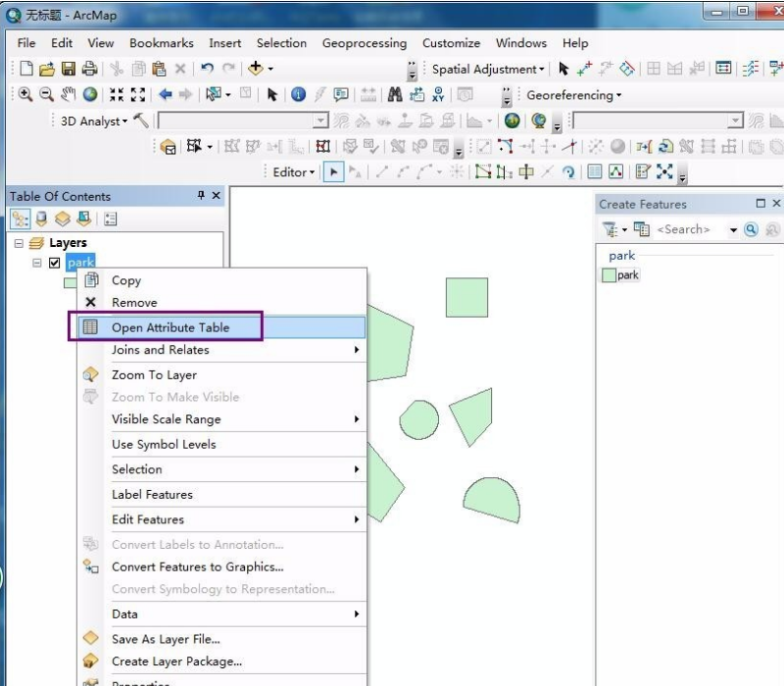Click the Search field in Create Features
The image size is (784, 686).
coord(689,229)
